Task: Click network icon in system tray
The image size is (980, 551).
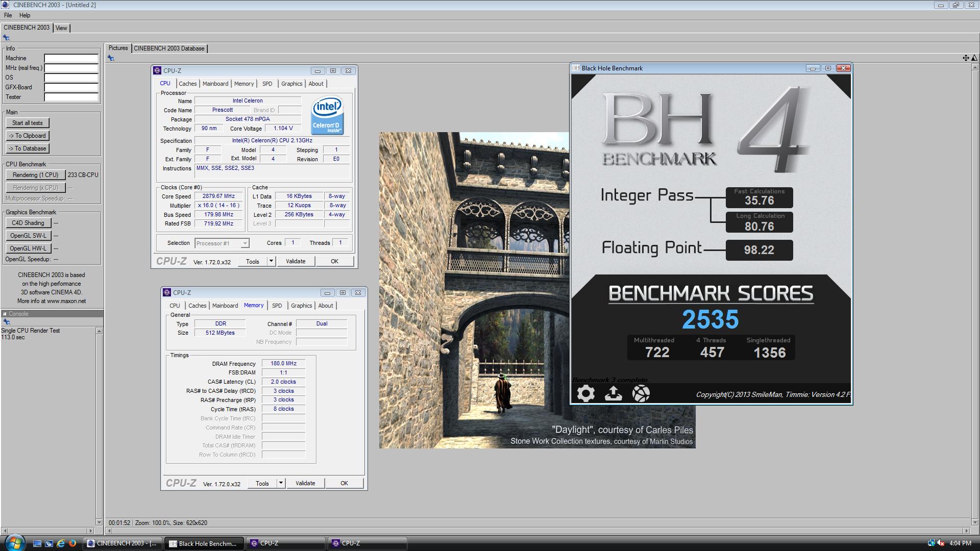Action: click(931, 543)
